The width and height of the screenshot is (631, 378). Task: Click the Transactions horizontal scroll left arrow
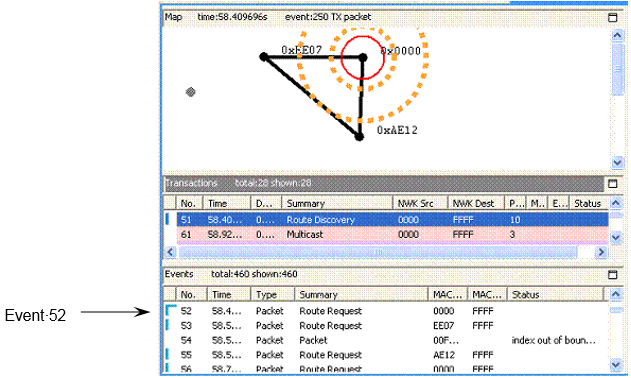170,252
